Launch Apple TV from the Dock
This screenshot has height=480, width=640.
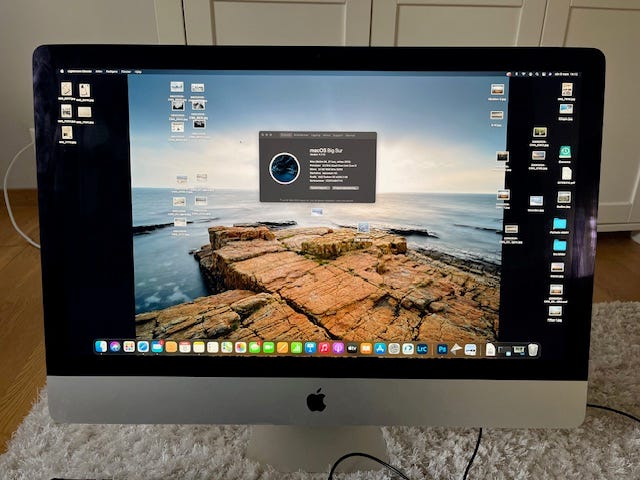pos(352,348)
